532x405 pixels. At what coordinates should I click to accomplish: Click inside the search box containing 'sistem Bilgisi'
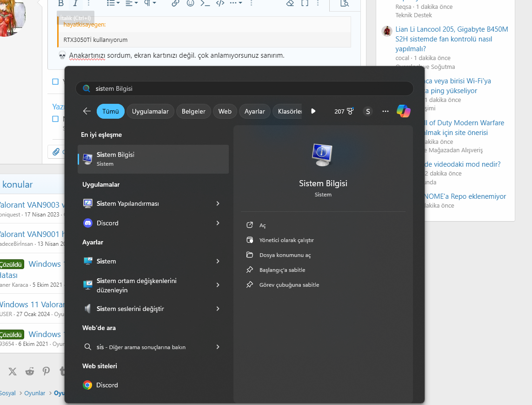click(244, 88)
